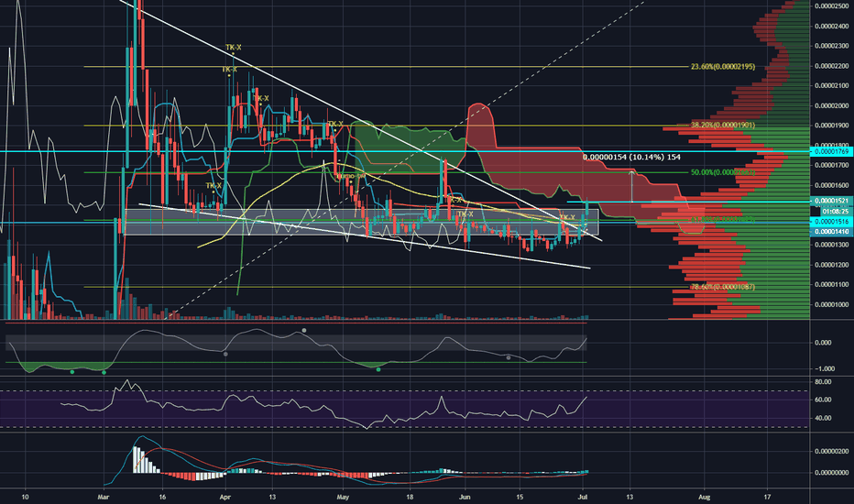Click the 16 date label on time axis

[x=162, y=497]
